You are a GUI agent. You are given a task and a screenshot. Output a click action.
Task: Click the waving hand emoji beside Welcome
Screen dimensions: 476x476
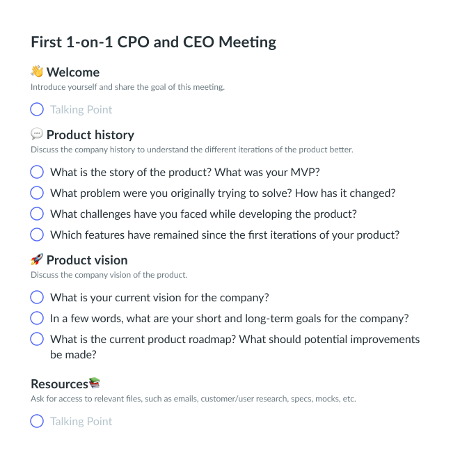[37, 72]
